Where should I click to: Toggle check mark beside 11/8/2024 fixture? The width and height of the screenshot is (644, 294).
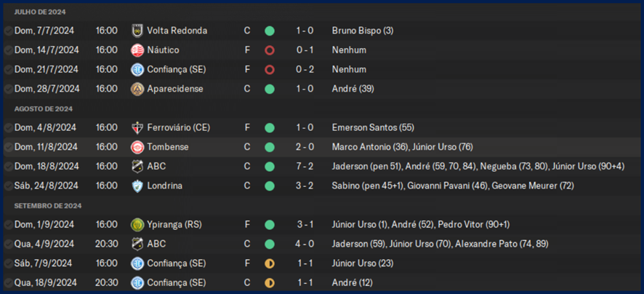8,147
